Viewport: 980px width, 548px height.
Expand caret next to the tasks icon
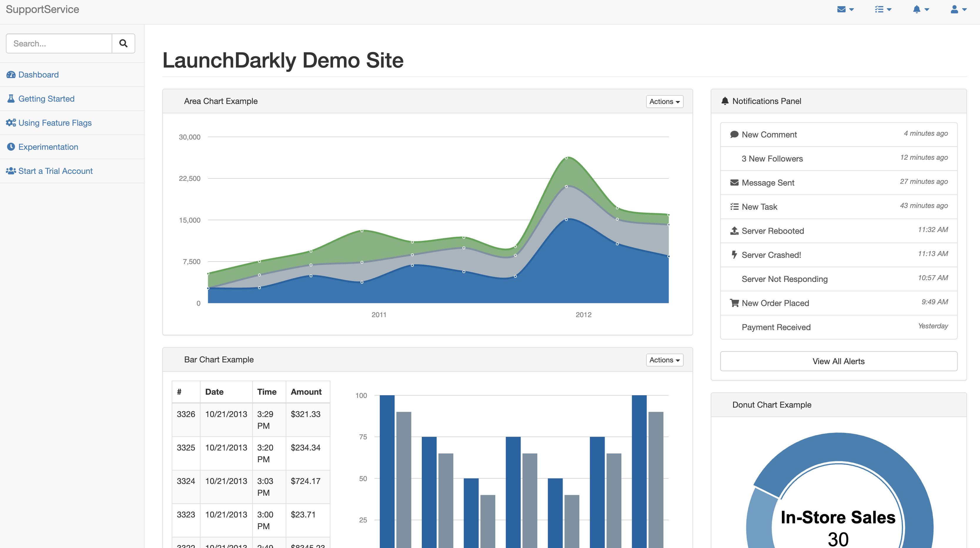[x=889, y=10]
